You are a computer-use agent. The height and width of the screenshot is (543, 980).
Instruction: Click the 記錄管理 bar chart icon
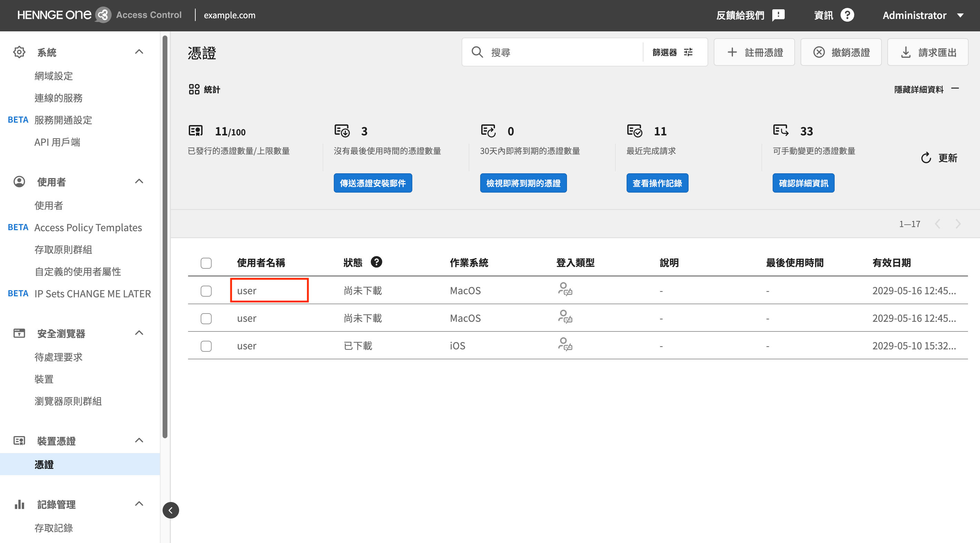pos(19,504)
